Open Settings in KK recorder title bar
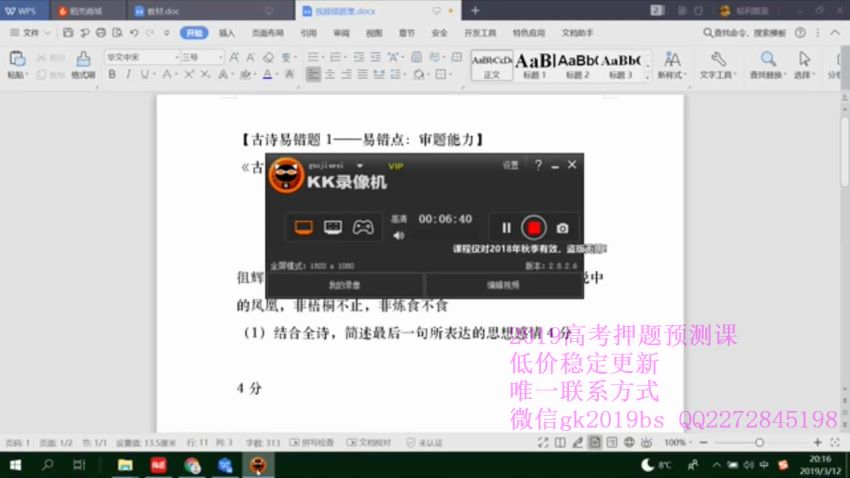 [x=510, y=165]
